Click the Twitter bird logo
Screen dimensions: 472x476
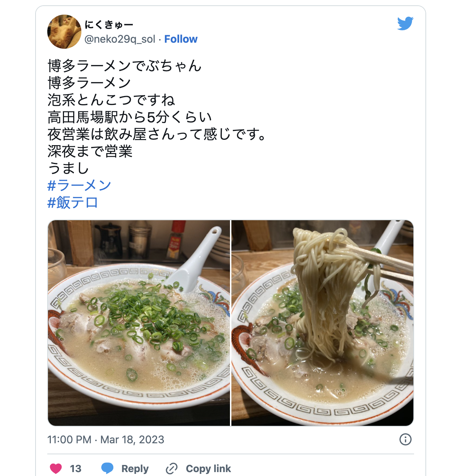click(x=405, y=23)
